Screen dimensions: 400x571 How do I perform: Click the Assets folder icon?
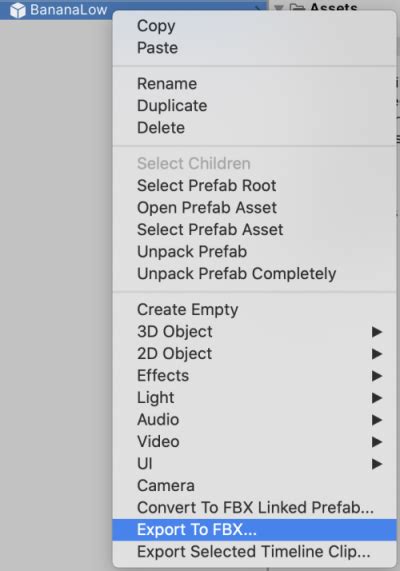(x=297, y=7)
